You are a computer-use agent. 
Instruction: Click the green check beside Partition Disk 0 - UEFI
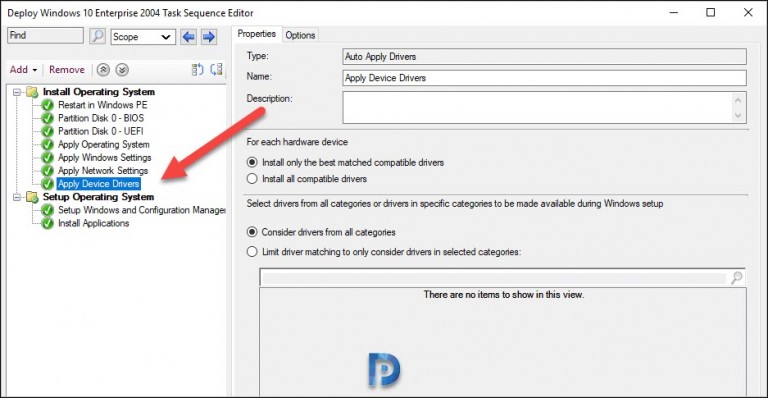pos(48,131)
